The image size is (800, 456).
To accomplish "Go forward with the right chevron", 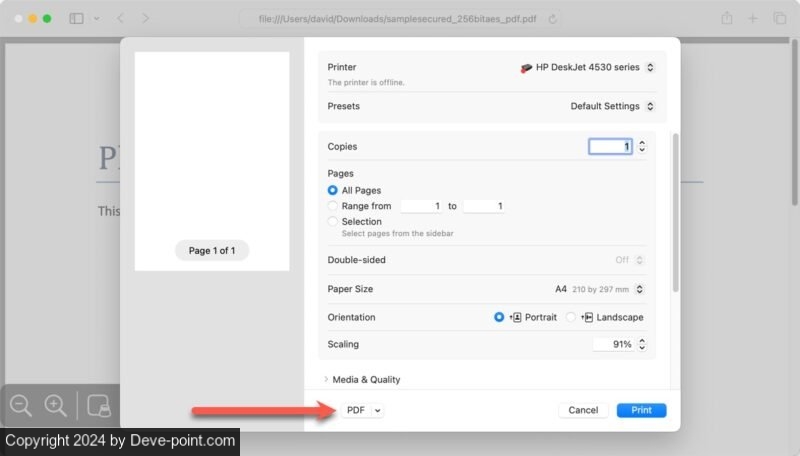I will [146, 18].
